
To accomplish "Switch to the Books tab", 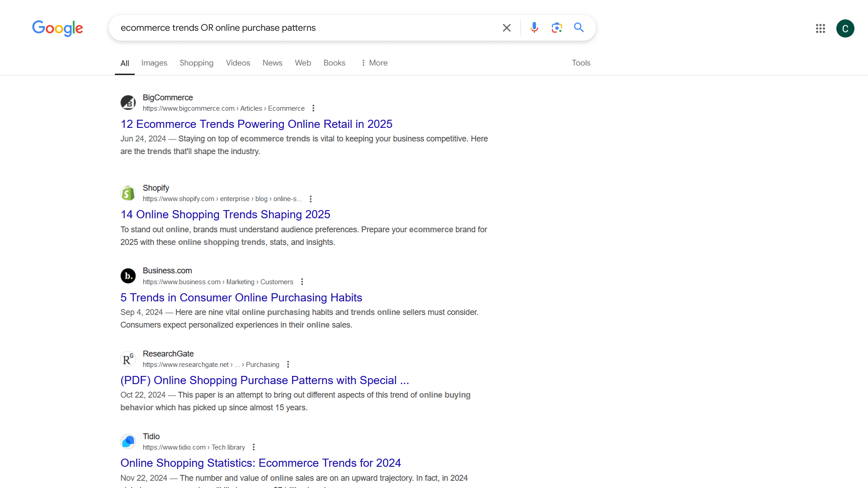I will click(335, 63).
